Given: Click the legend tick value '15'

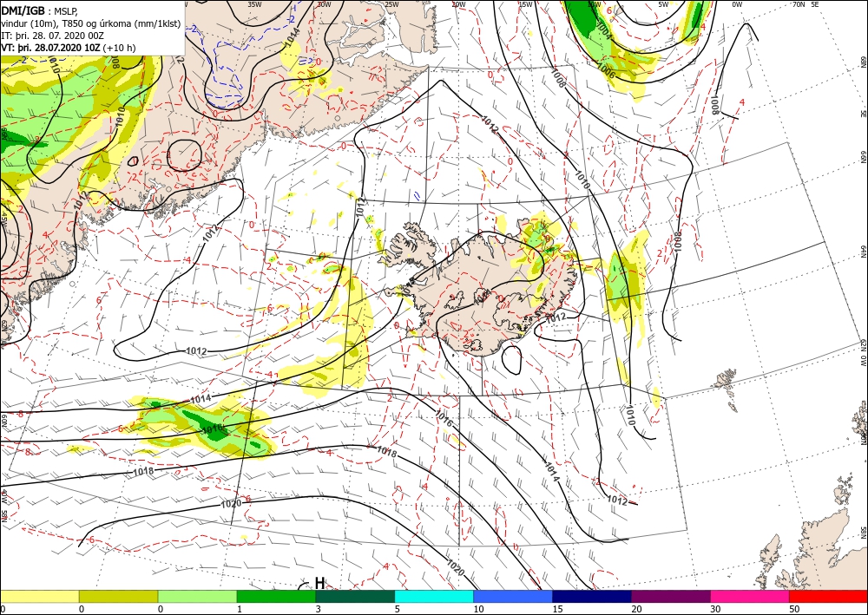Looking at the screenshot, I should coord(557,609).
